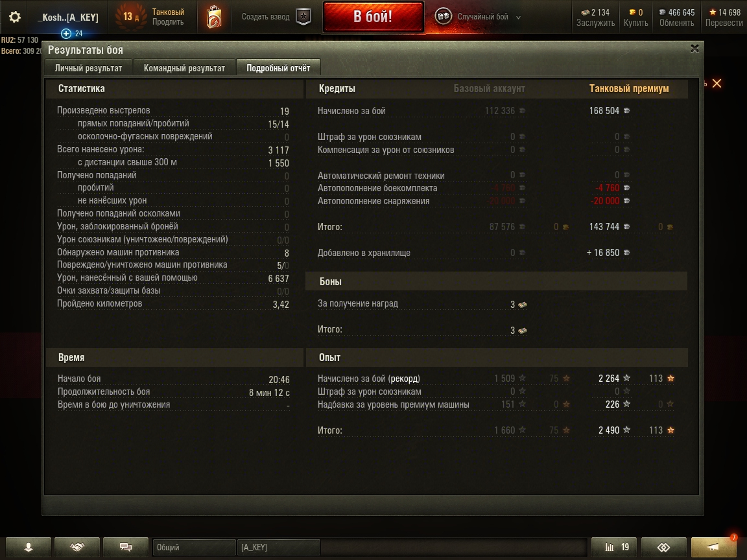
Task: Open the Командный результат tab
Action: click(x=184, y=68)
